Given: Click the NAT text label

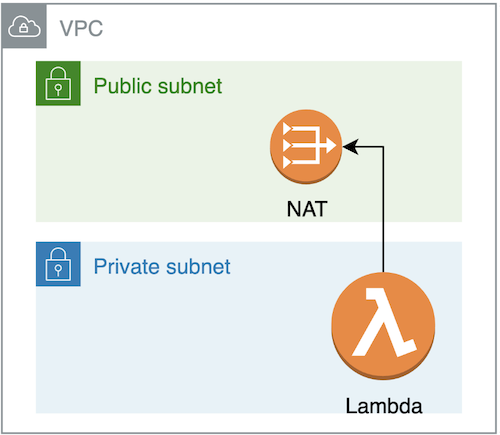Looking at the screenshot, I should pos(307,209).
